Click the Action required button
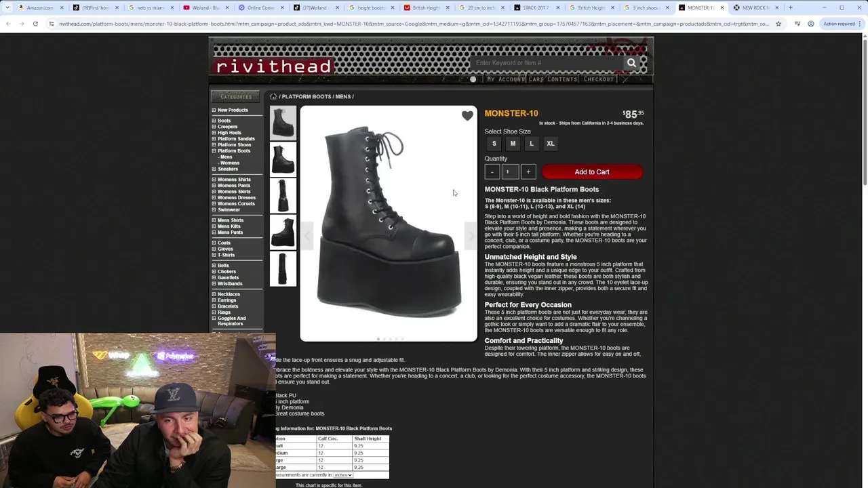 841,24
